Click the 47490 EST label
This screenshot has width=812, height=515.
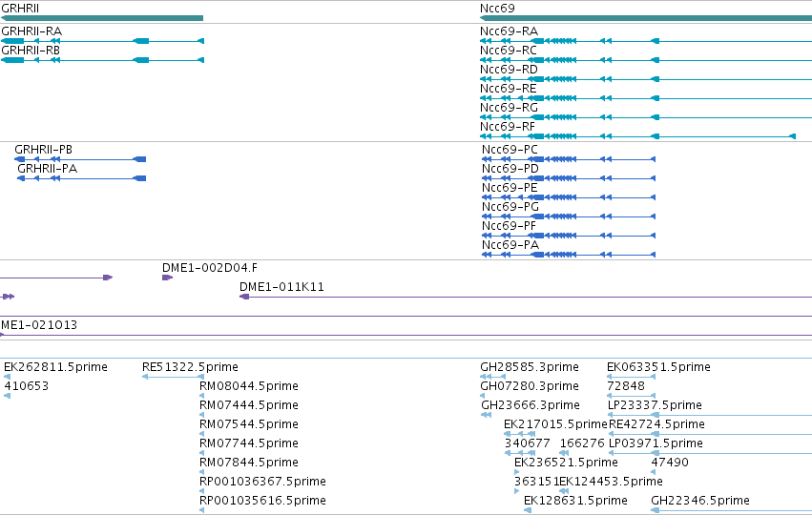coord(670,463)
